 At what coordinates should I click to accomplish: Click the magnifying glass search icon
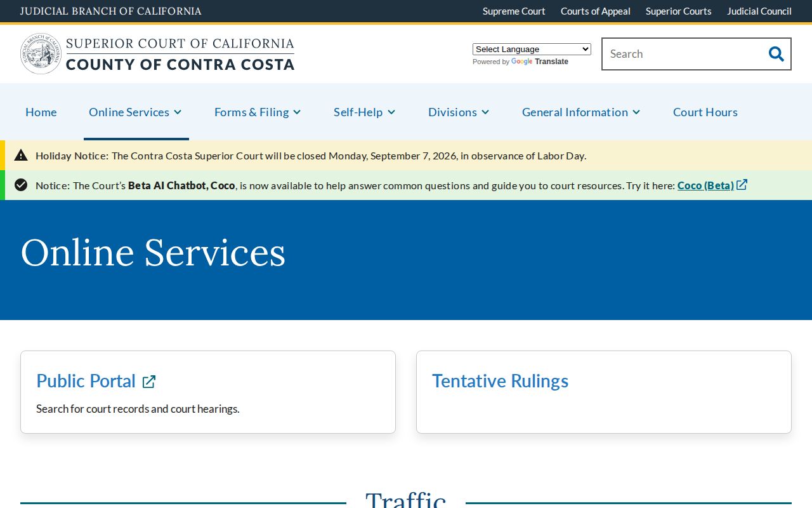(776, 54)
